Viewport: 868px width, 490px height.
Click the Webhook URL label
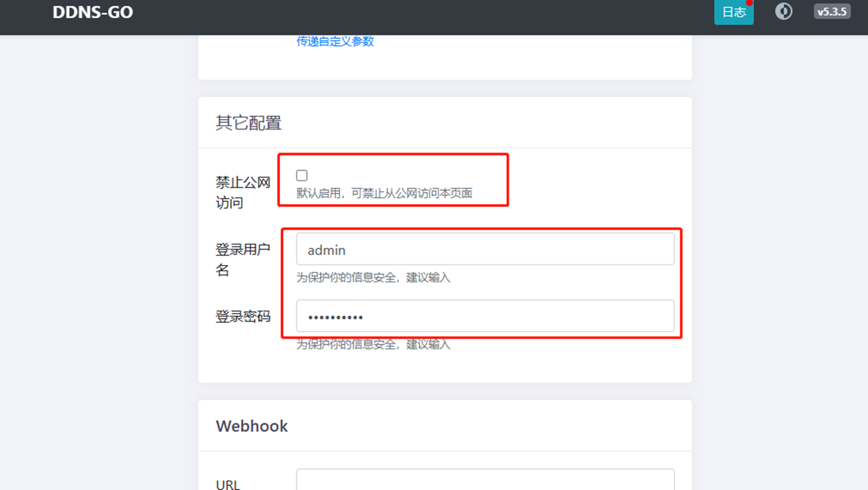pos(228,484)
